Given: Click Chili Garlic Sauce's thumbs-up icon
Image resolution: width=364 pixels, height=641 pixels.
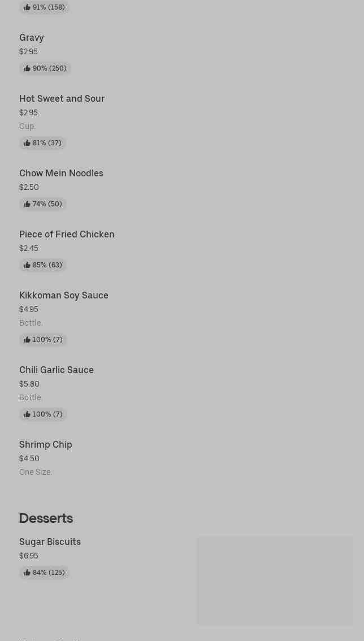Looking at the screenshot, I should (27, 414).
